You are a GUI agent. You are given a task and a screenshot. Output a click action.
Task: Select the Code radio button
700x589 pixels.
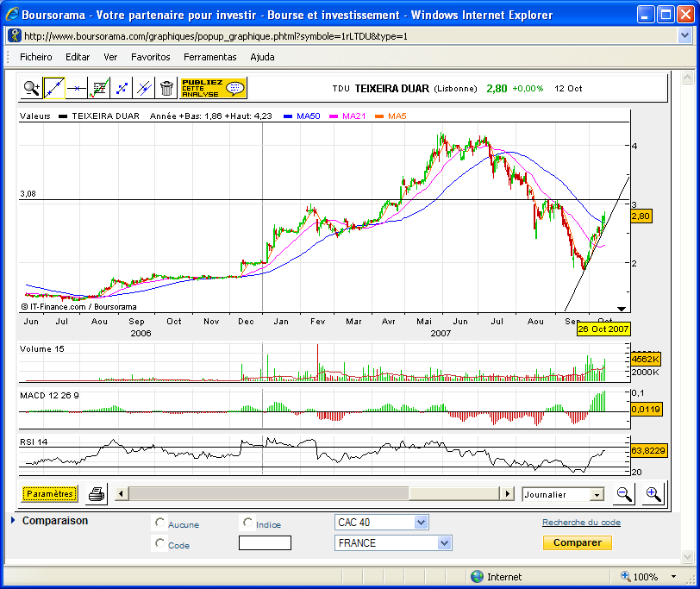pyautogui.click(x=159, y=542)
